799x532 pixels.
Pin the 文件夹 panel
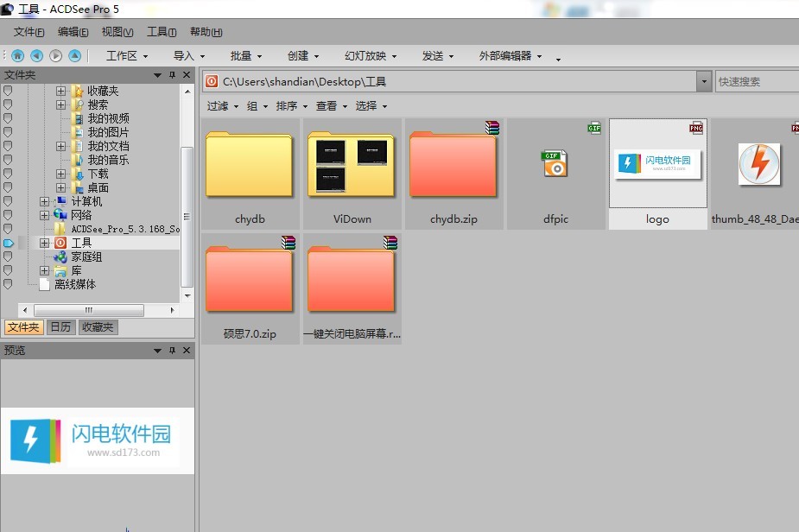click(x=172, y=75)
